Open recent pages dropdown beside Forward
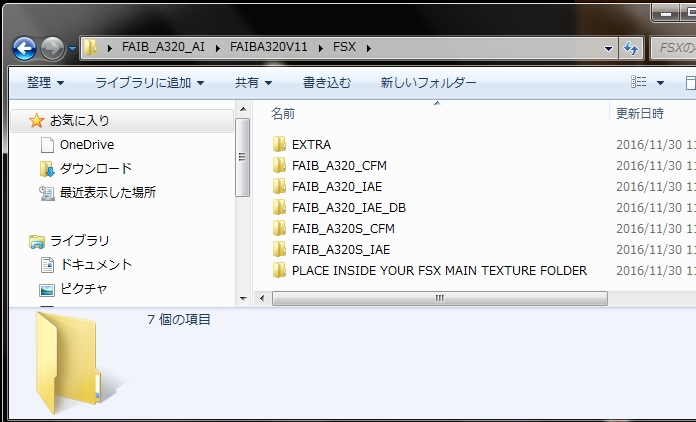This screenshot has height=422, width=696. [x=72, y=48]
